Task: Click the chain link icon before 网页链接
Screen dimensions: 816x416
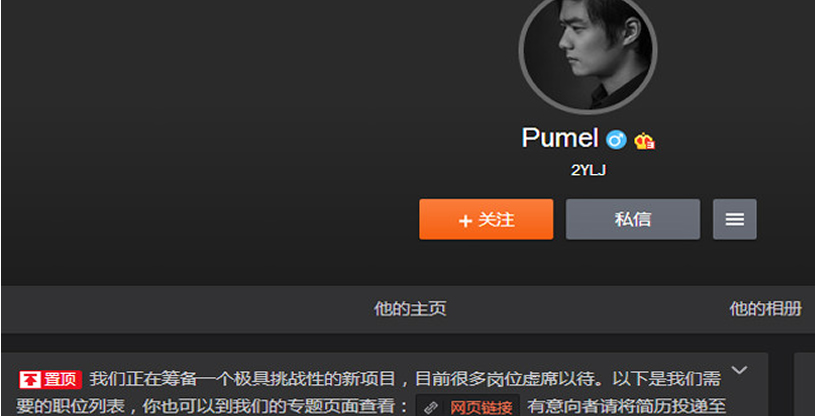Action: [431, 408]
